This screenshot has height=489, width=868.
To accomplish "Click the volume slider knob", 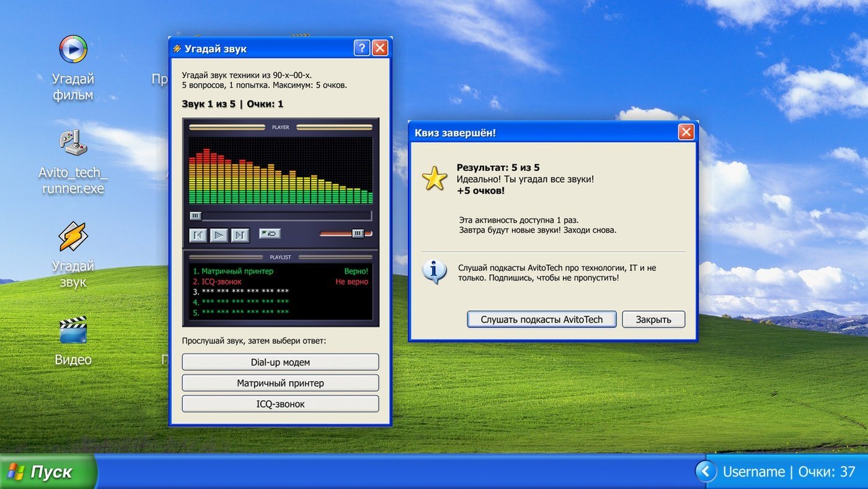I will 358,233.
